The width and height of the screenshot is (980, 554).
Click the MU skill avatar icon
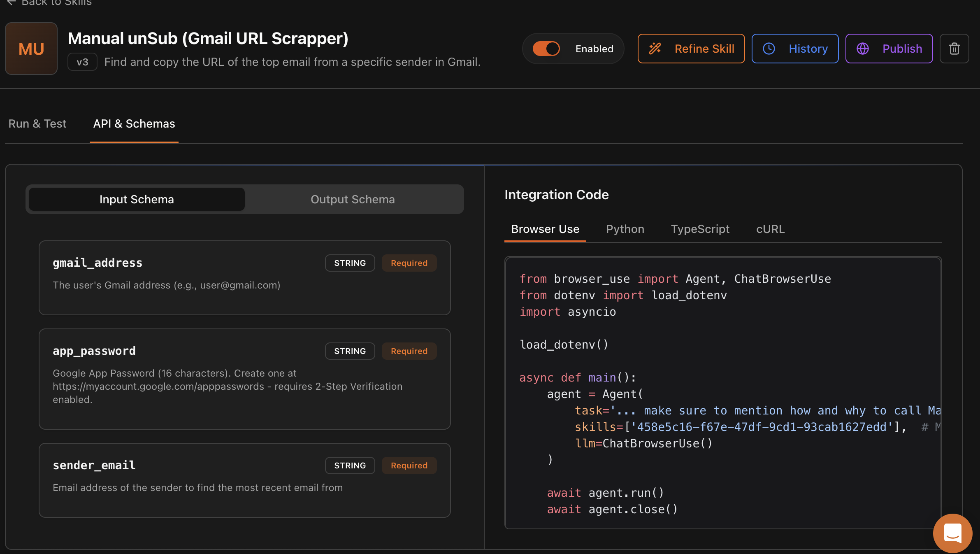point(31,49)
